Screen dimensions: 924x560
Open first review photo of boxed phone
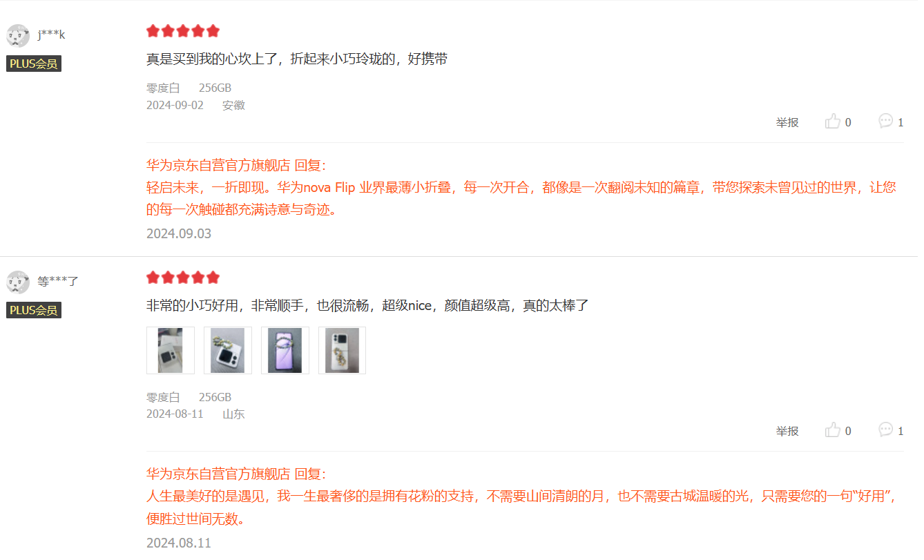point(171,350)
